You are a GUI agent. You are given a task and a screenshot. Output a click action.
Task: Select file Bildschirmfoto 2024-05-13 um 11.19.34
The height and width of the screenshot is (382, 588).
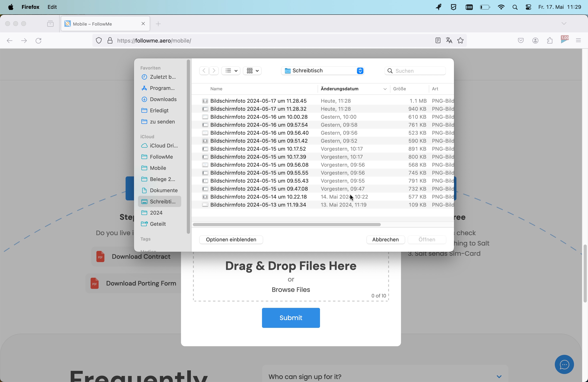(323, 205)
